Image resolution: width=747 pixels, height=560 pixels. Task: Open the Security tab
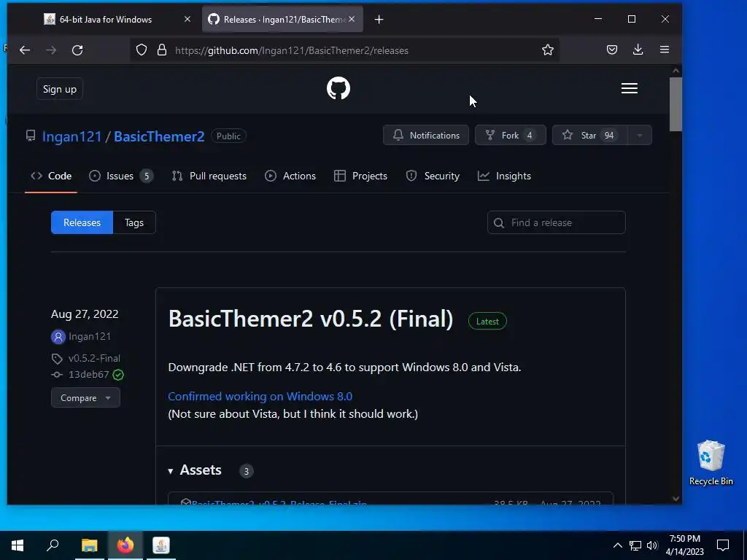pyautogui.click(x=433, y=176)
